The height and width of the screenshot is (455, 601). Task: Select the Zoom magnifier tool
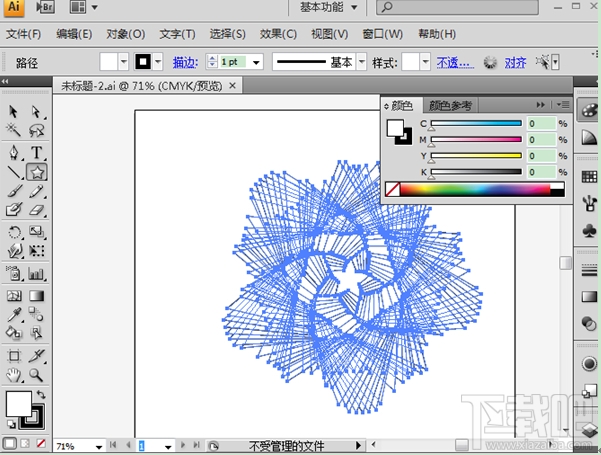[x=36, y=375]
